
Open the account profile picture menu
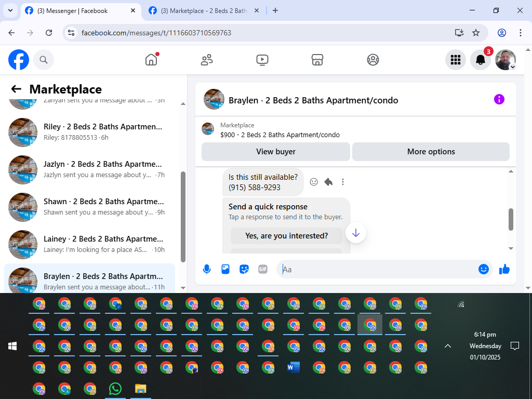(x=506, y=60)
